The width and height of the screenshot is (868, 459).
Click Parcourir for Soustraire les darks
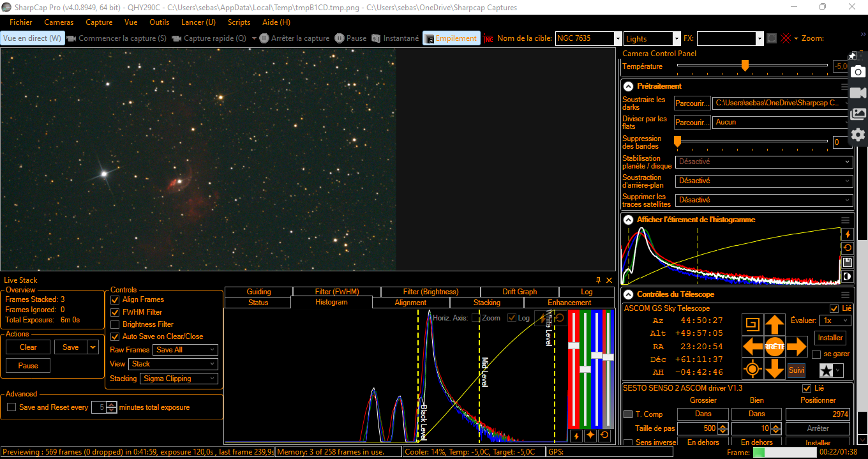click(692, 103)
